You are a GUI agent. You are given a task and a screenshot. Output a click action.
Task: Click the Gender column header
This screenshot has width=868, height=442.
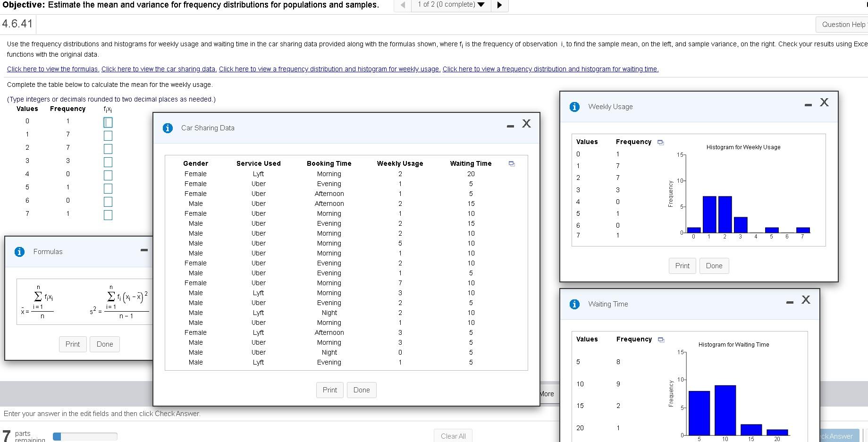pyautogui.click(x=195, y=163)
